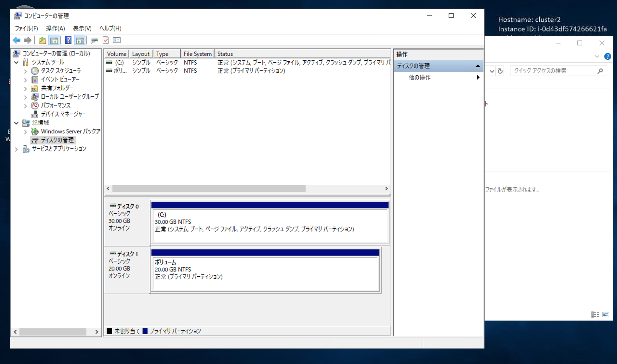Toggle the Show/Hide Action Pane button
This screenshot has height=364, width=617.
pos(80,40)
